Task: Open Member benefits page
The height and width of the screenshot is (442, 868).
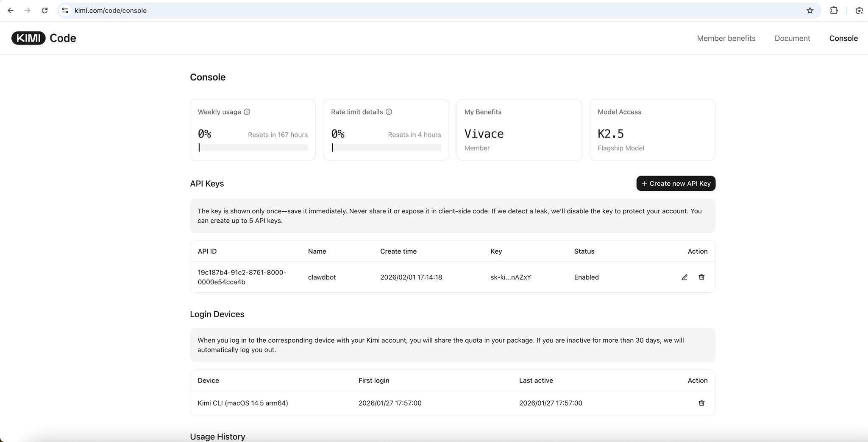Action: (x=726, y=38)
